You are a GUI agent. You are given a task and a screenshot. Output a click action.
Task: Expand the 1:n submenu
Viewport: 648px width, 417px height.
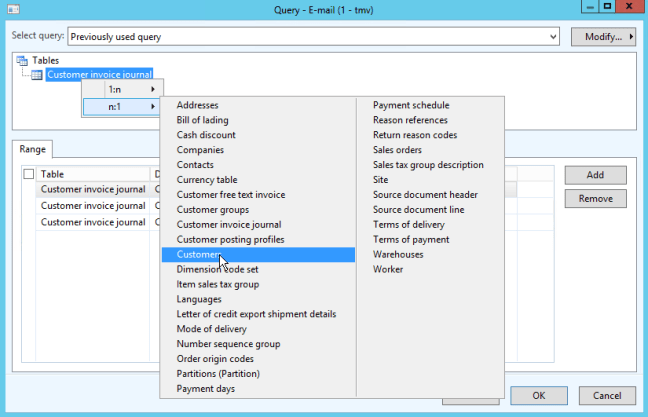[122, 89]
